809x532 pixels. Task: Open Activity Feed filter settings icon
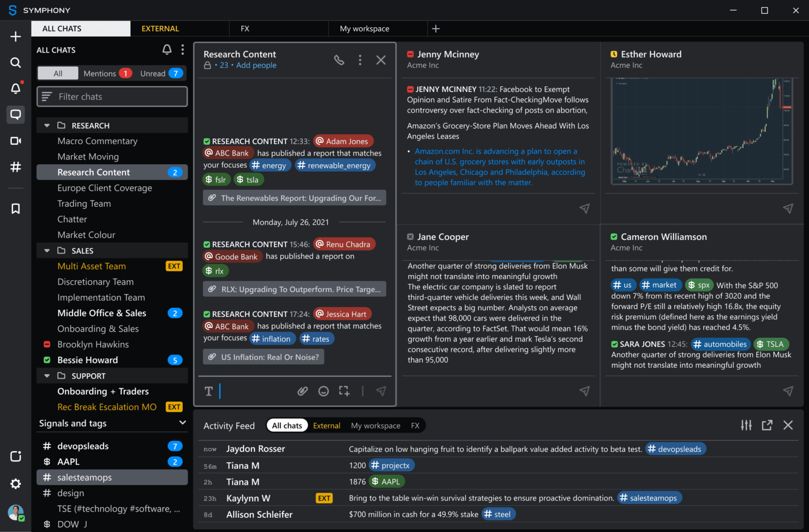pos(746,425)
